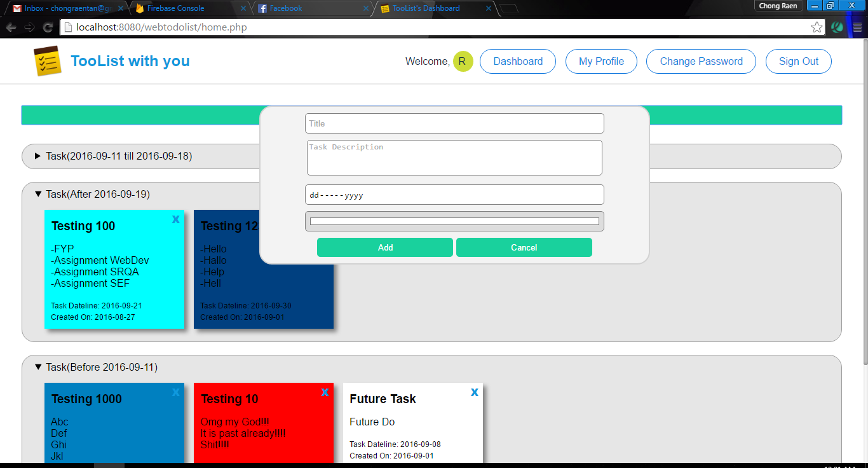Click the user avatar circle R
The height and width of the screenshot is (468, 868).
[463, 62]
